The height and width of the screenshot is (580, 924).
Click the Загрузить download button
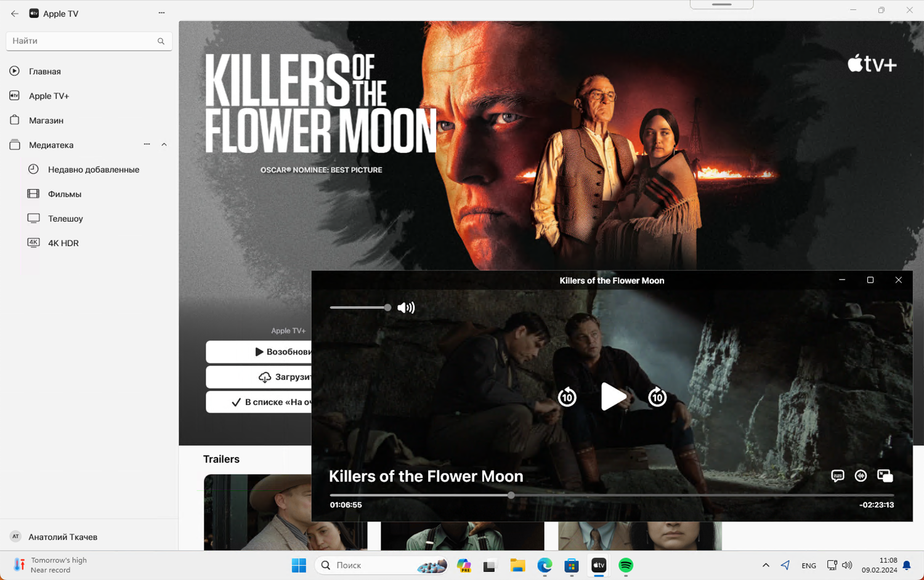point(259,377)
